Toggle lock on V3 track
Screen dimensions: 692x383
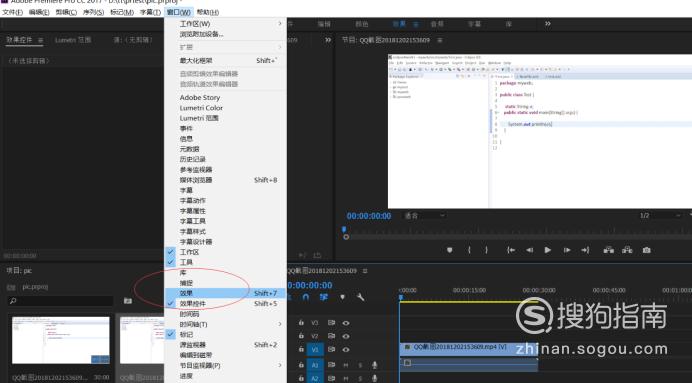click(x=301, y=323)
